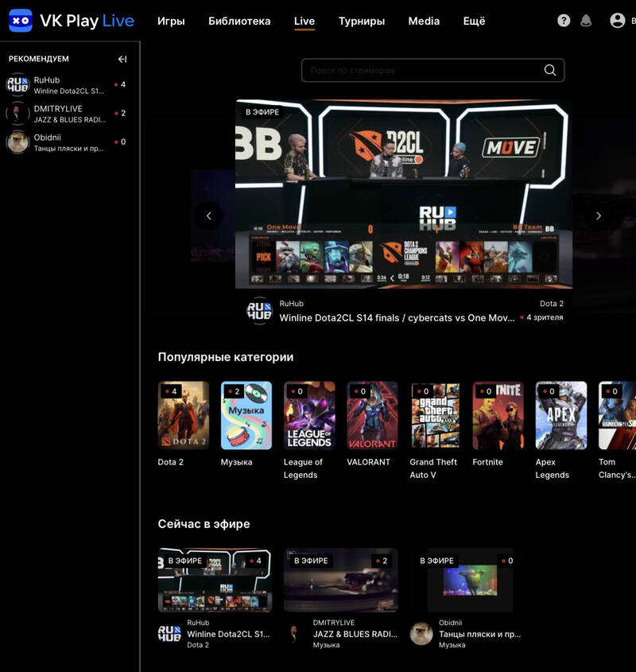Viewport: 636px width, 672px height.
Task: Open the Игры menu
Action: tap(171, 21)
